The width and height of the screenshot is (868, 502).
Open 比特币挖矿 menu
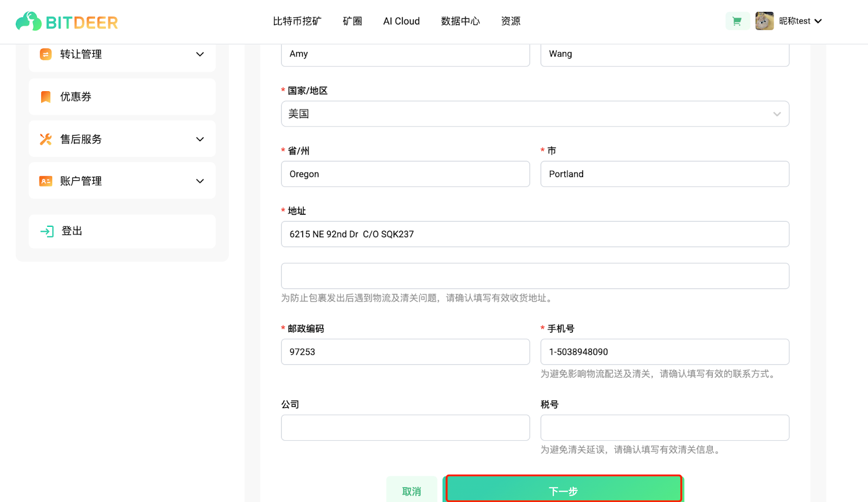[297, 21]
